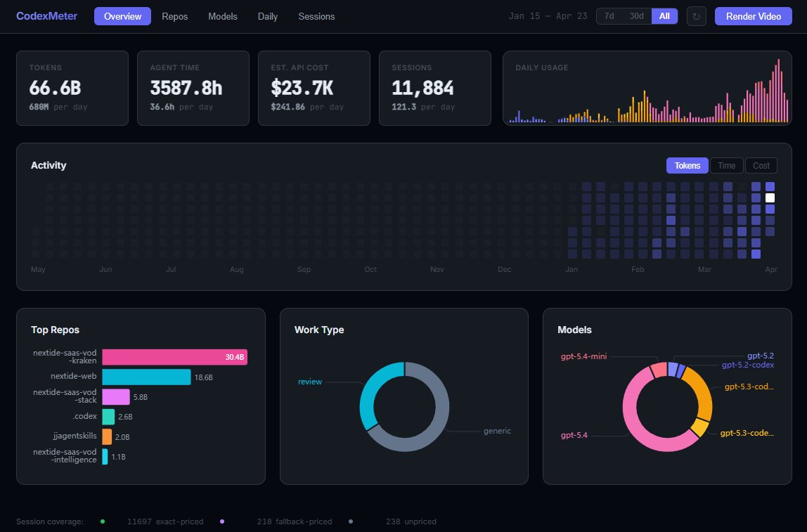Viewport: 807px width, 532px height.
Task: Click the nextide-saas-vod-kraken pink bar
Action: coord(175,357)
